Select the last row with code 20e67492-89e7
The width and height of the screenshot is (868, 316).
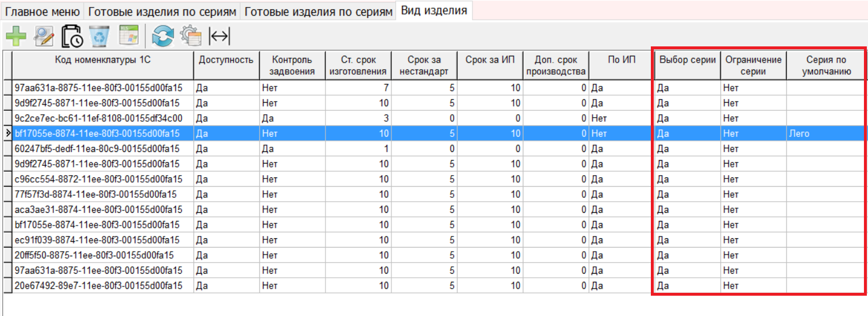point(98,285)
